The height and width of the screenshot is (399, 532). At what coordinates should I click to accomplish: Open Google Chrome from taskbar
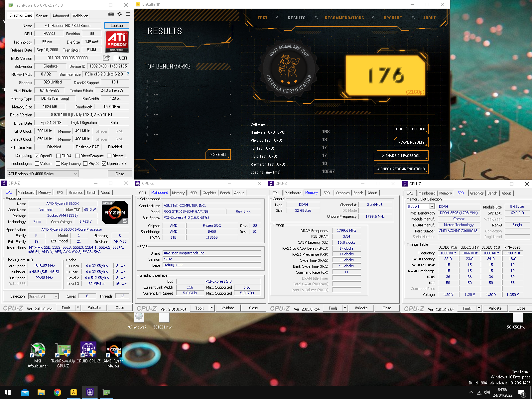[x=58, y=392]
